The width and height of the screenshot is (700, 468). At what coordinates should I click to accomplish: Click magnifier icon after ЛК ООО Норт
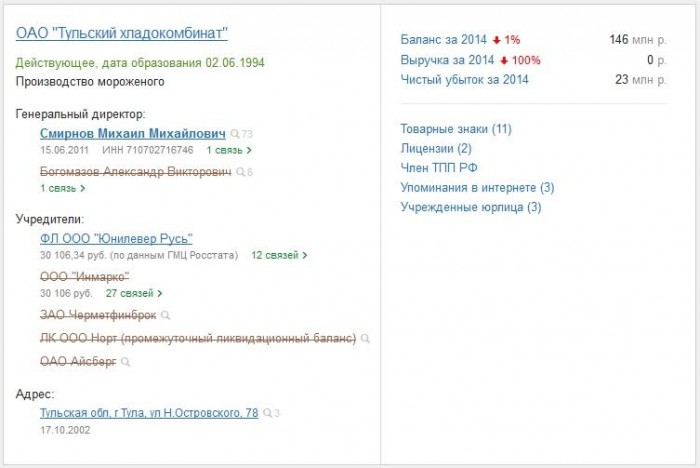point(365,339)
